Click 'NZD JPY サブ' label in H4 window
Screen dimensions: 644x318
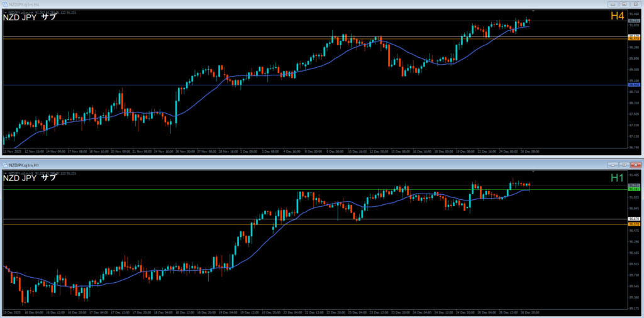30,18
